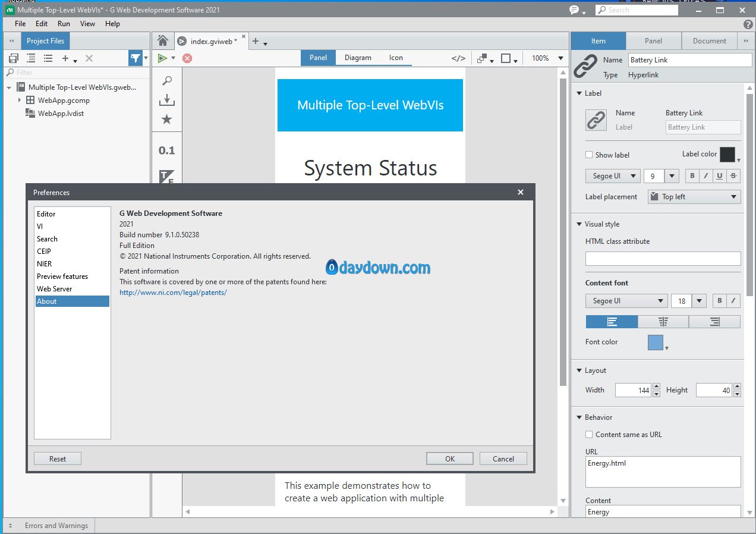Viewport: 756px width, 534px height.
Task: Click the HTML class attribute field
Action: [663, 259]
